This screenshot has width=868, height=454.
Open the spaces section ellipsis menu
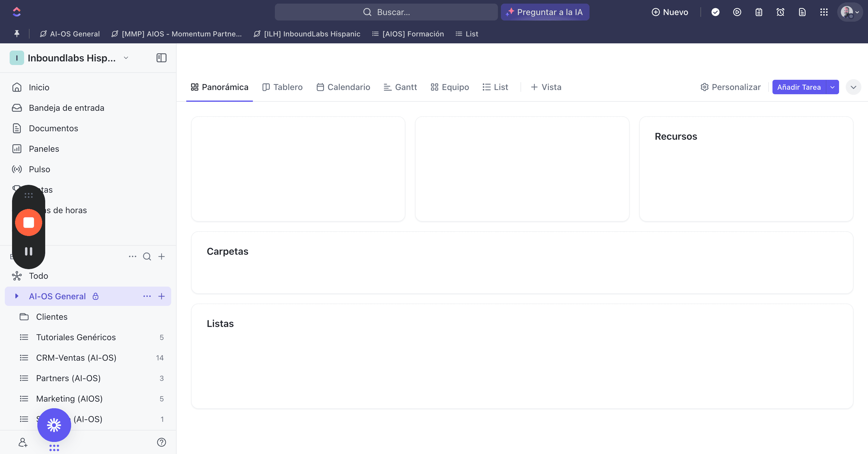tap(132, 257)
